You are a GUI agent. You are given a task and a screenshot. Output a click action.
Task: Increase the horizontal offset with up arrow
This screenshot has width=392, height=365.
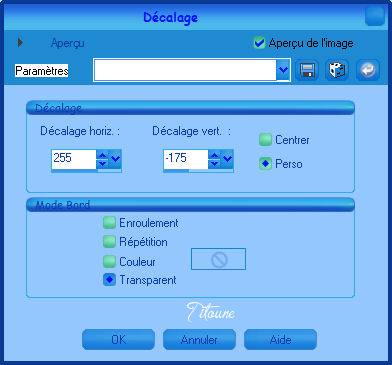(103, 155)
